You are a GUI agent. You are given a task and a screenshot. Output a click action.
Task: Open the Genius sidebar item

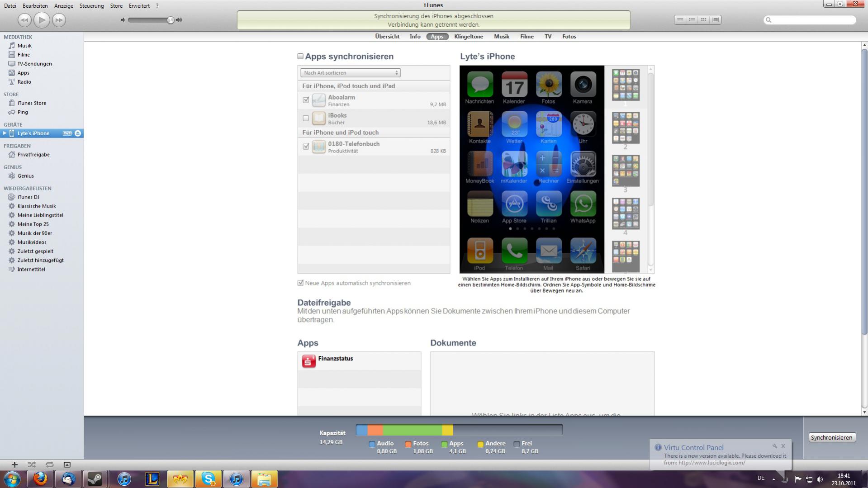(x=25, y=176)
